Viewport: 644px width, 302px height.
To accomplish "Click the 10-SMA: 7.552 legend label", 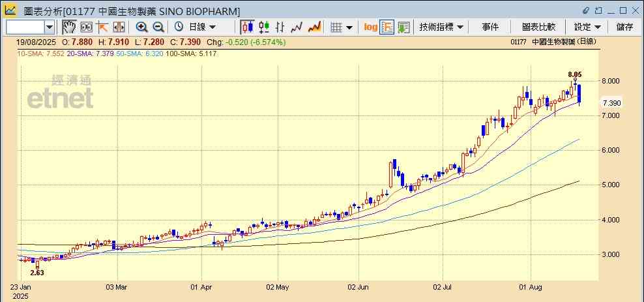I will pos(40,54).
